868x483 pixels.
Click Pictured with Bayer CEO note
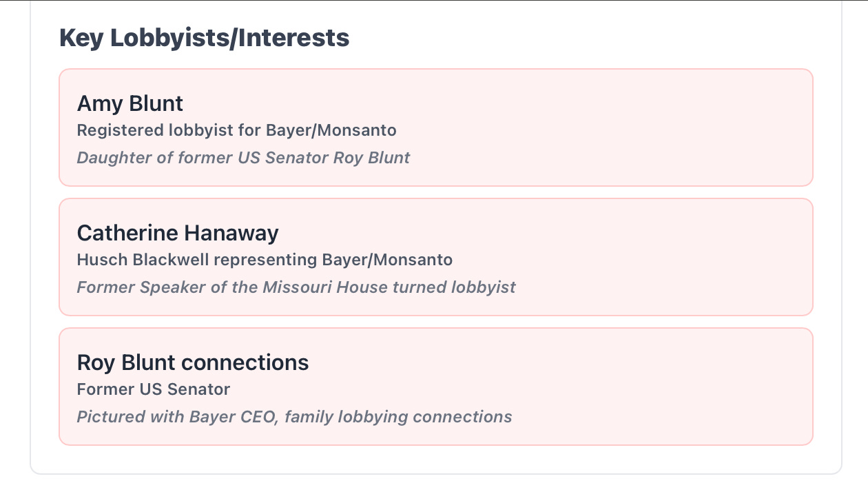pos(294,417)
